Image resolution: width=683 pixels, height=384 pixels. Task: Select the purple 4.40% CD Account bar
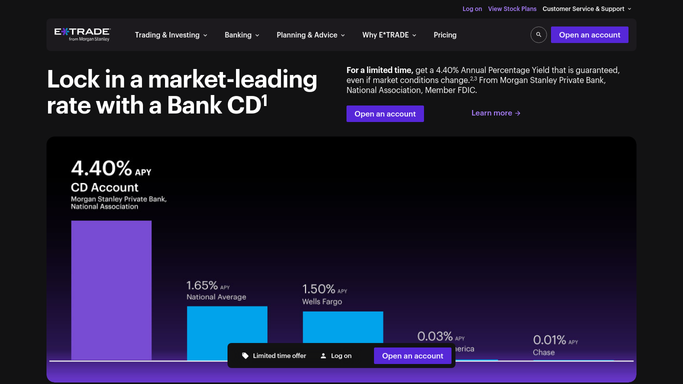112,290
